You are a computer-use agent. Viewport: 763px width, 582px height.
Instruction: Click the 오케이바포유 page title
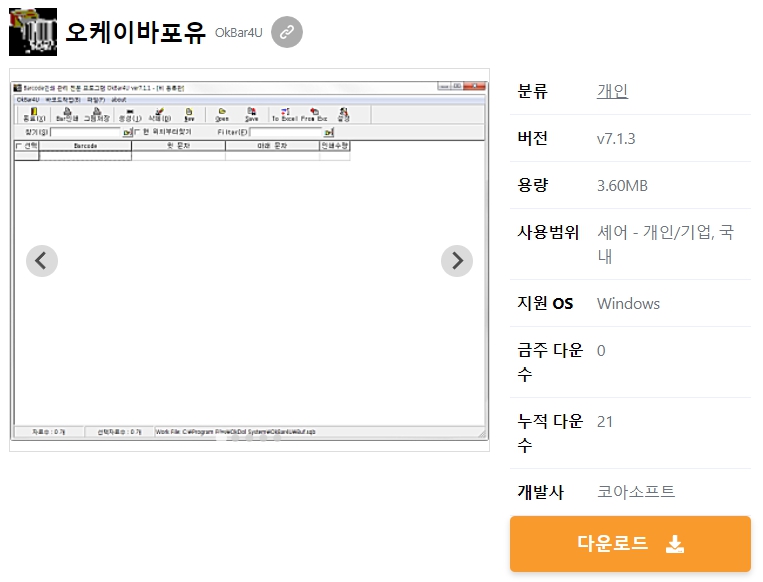pos(135,33)
